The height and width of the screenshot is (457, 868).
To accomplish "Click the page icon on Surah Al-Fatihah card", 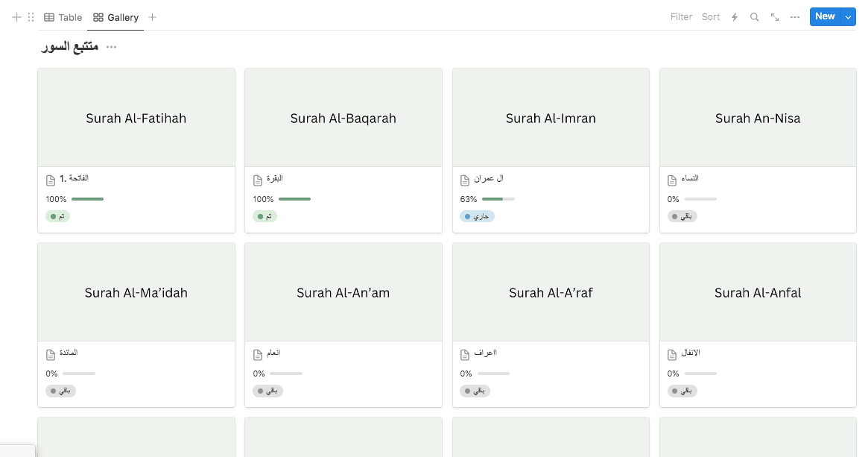I will click(x=48, y=179).
